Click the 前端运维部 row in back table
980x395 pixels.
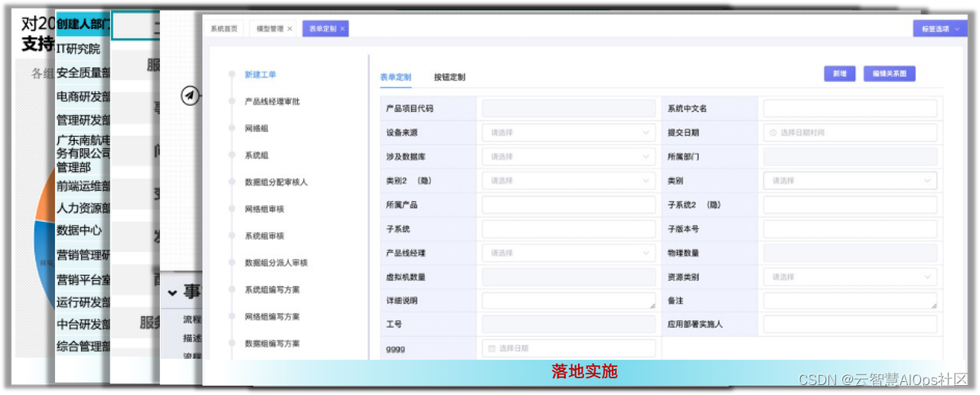[83, 186]
